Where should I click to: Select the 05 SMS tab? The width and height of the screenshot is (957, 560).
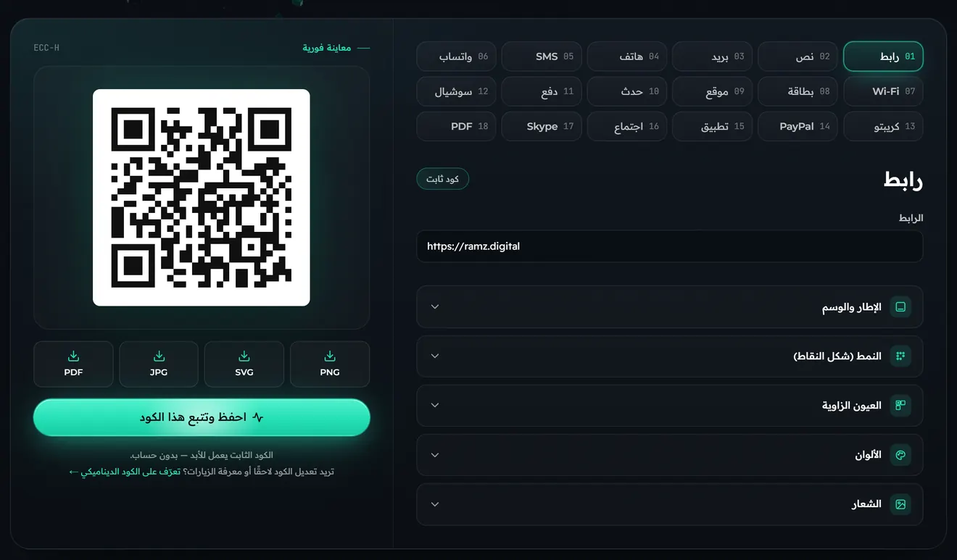tap(542, 57)
